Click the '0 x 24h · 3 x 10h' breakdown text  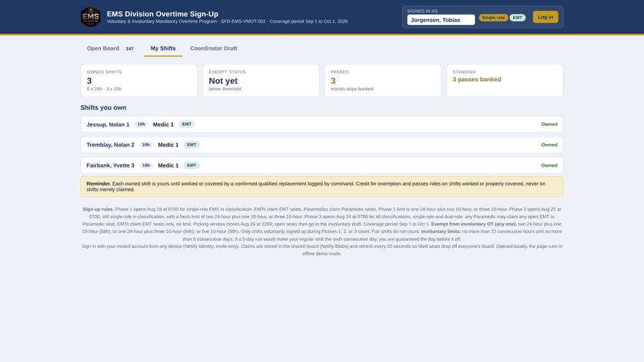104,89
